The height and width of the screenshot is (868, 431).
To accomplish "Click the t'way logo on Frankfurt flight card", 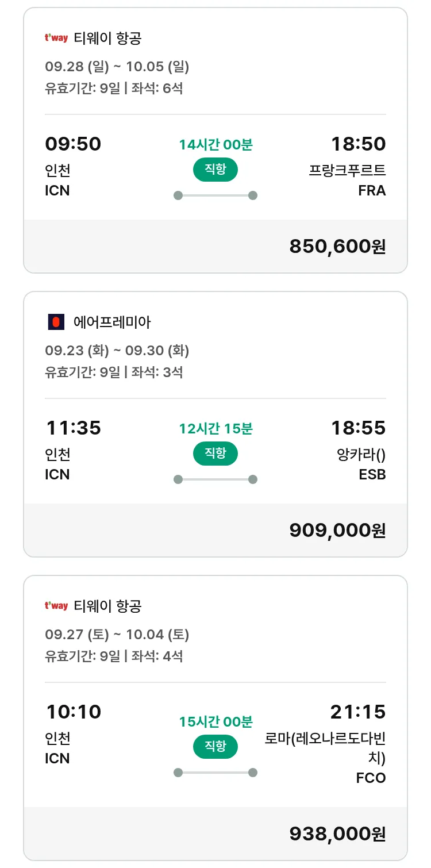I will [x=56, y=39].
